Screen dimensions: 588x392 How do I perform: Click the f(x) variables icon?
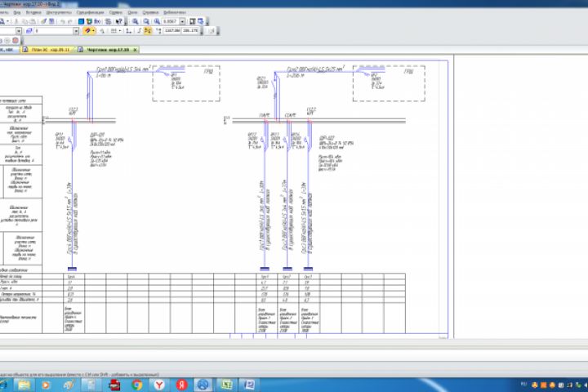97,21
